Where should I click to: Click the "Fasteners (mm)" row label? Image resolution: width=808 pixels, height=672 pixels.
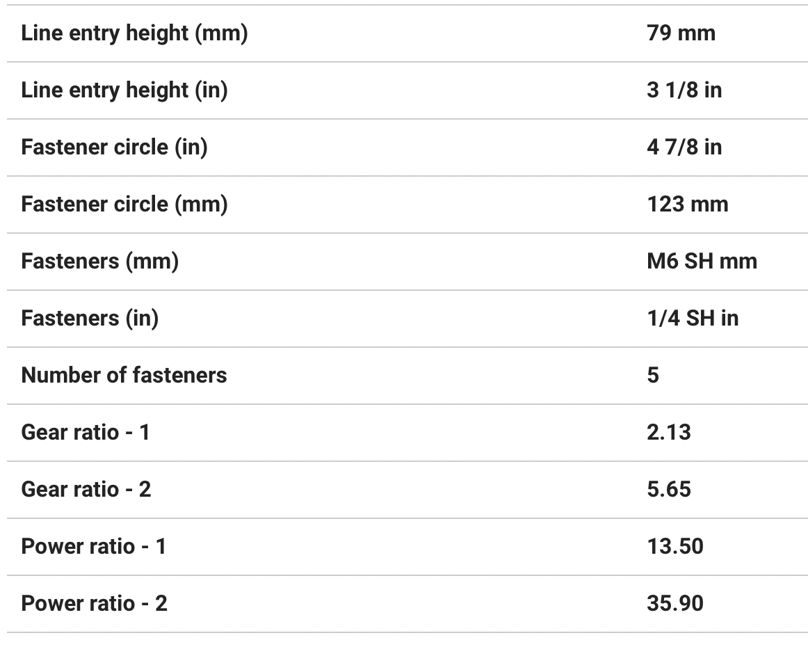(99, 262)
